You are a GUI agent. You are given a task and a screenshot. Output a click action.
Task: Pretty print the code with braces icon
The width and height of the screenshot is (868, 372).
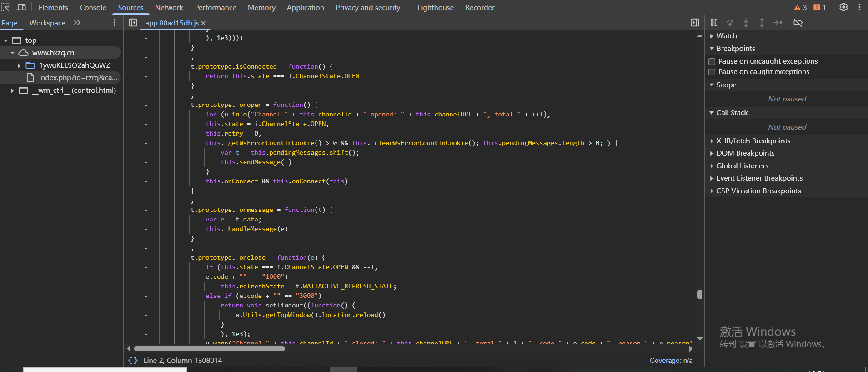point(133,360)
